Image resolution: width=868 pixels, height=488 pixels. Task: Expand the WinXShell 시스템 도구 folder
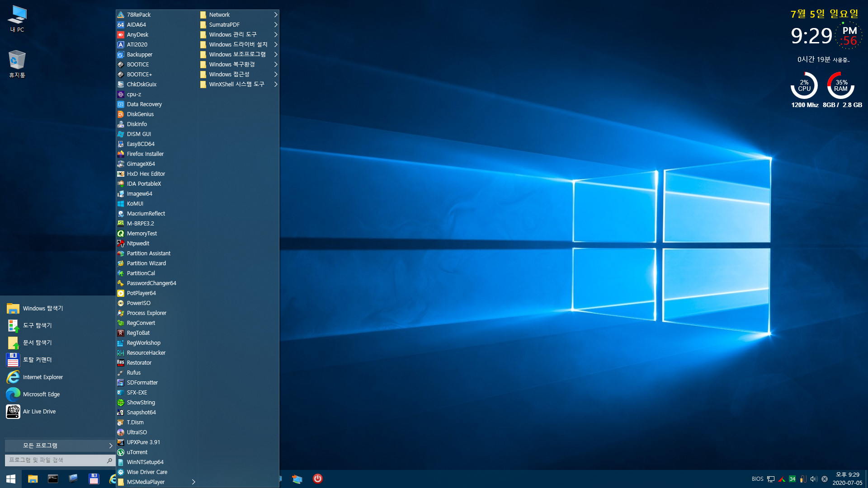239,84
